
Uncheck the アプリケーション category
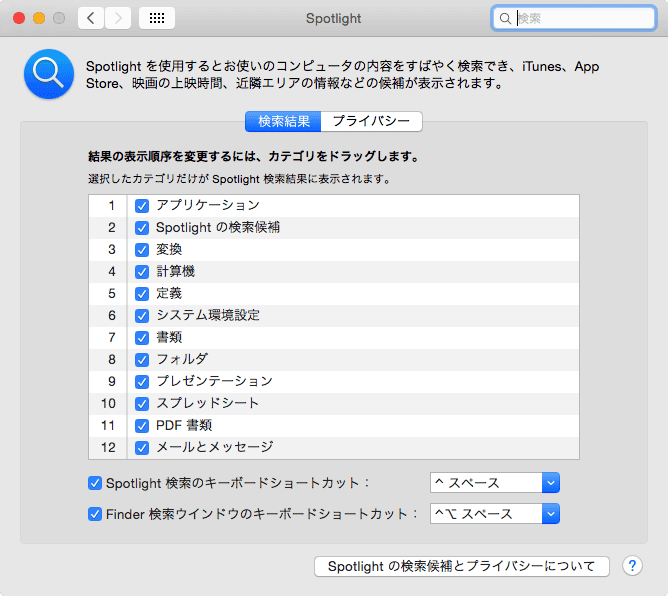click(142, 206)
